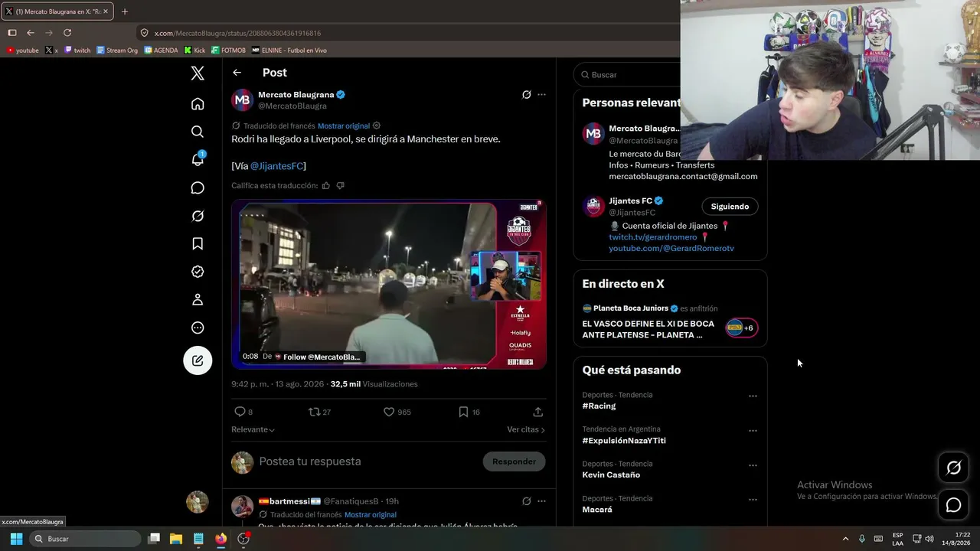Repost the Mercato Blaugrana post
980x551 pixels.
point(314,412)
